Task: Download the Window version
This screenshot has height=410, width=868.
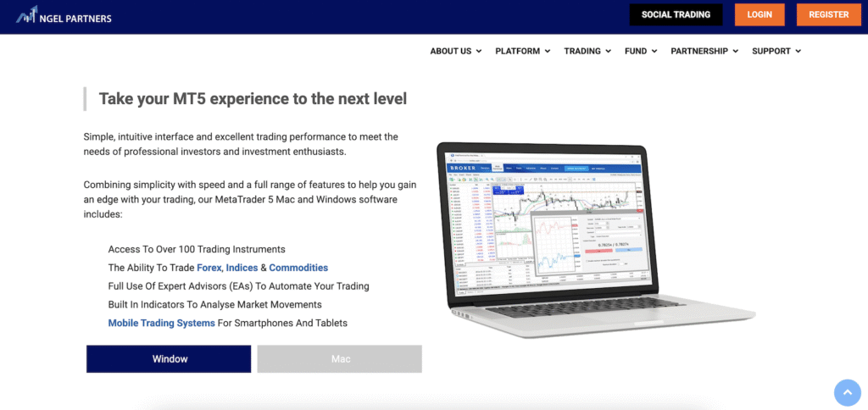Action: coord(169,359)
